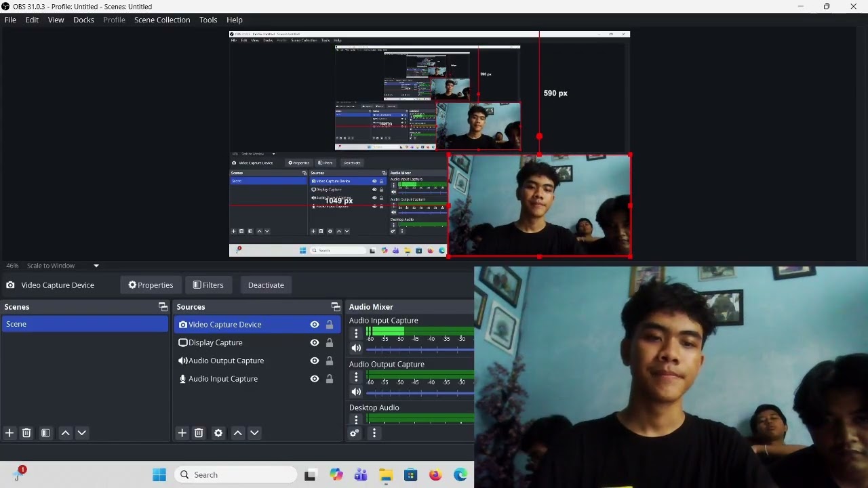Launch Copilot from taskbar
This screenshot has width=868, height=488.
click(x=336, y=474)
